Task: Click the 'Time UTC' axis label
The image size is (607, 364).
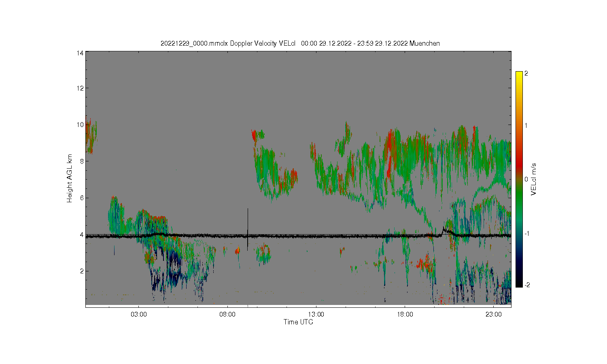Action: 298,322
